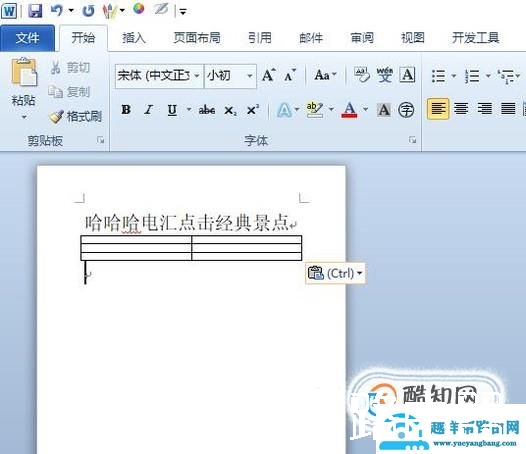Image resolution: width=526 pixels, height=454 pixels.
Task: Toggle italic formatting
Action: click(x=148, y=109)
